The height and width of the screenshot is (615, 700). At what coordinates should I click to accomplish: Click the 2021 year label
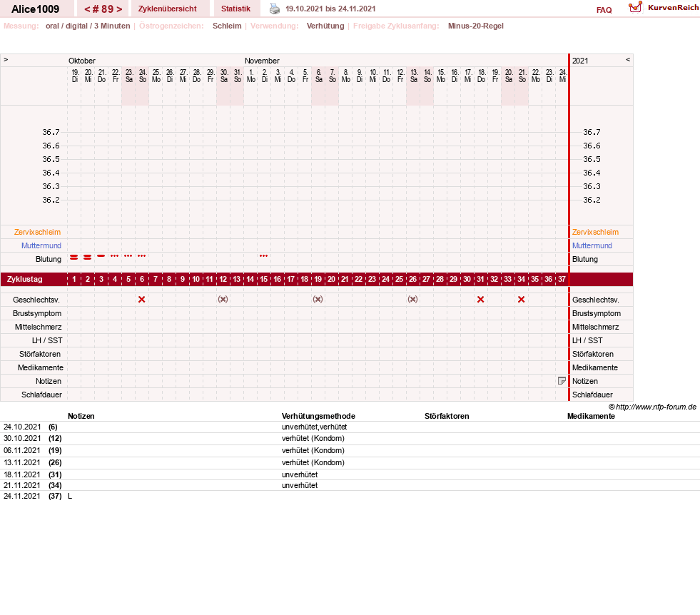coord(580,61)
